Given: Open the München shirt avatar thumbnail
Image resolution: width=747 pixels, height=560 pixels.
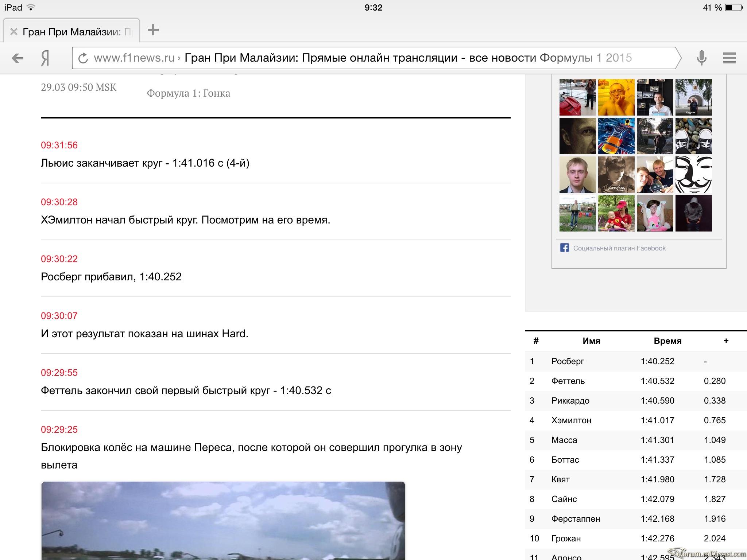Looking at the screenshot, I should coord(616,175).
